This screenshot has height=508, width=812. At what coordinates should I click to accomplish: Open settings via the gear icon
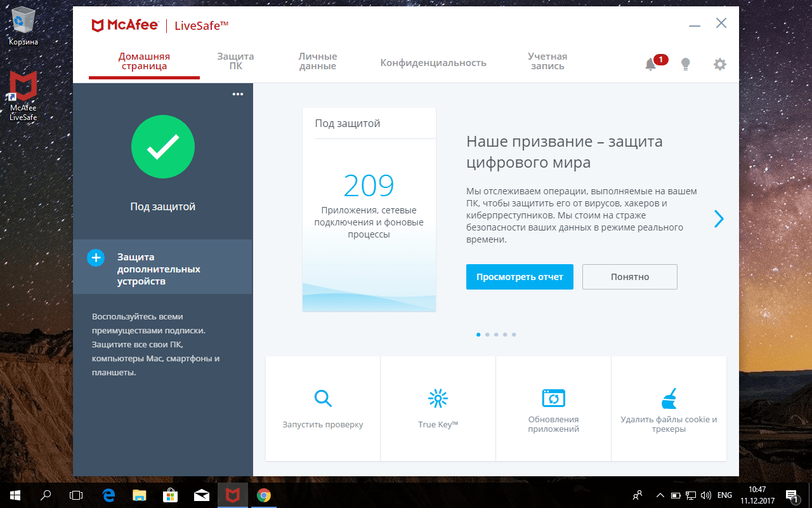(719, 64)
